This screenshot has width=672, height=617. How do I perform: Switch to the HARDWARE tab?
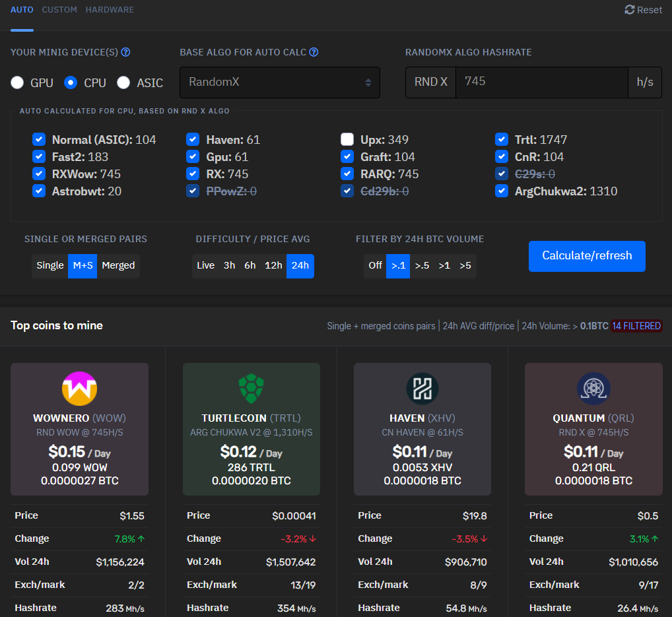tap(110, 10)
